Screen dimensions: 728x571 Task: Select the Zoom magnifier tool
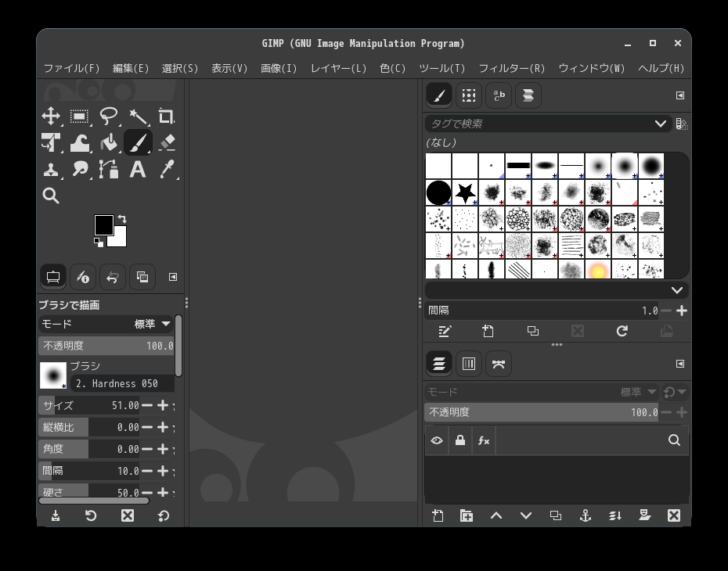[x=51, y=196]
